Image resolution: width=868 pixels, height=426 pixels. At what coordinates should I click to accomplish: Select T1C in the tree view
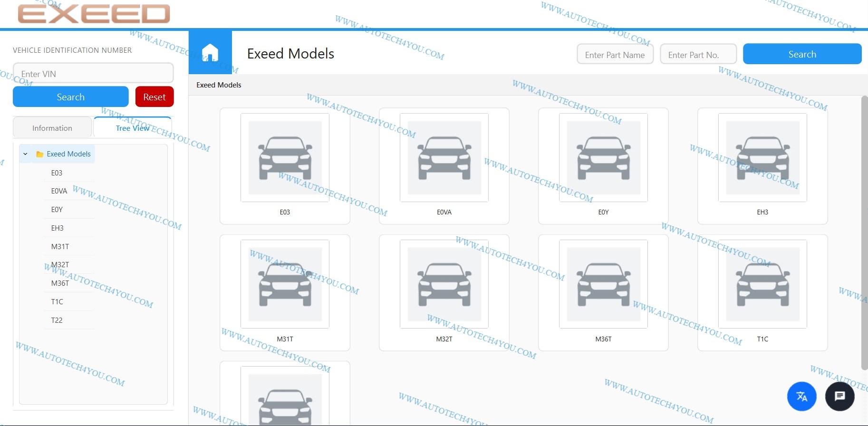(x=57, y=302)
